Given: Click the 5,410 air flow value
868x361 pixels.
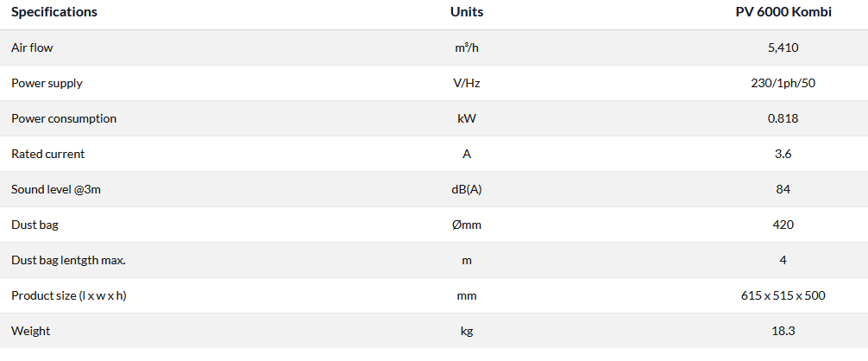Looking at the screenshot, I should 783,47.
